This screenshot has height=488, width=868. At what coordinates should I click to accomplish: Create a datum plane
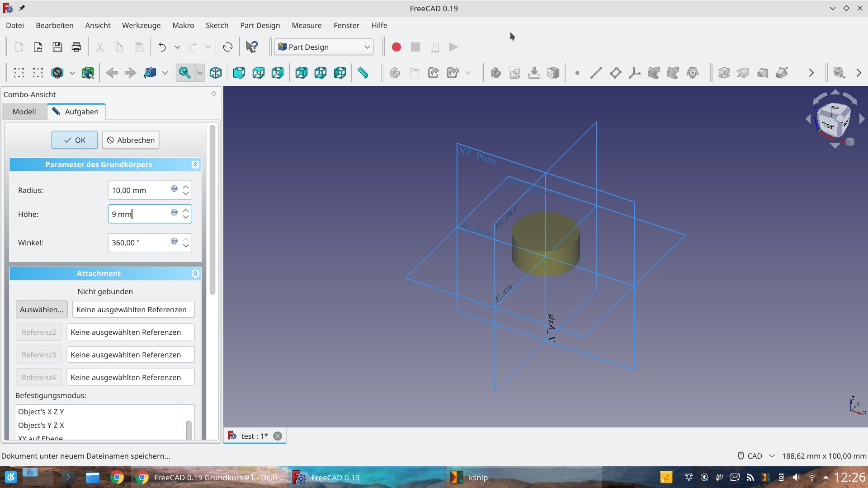[x=615, y=73]
